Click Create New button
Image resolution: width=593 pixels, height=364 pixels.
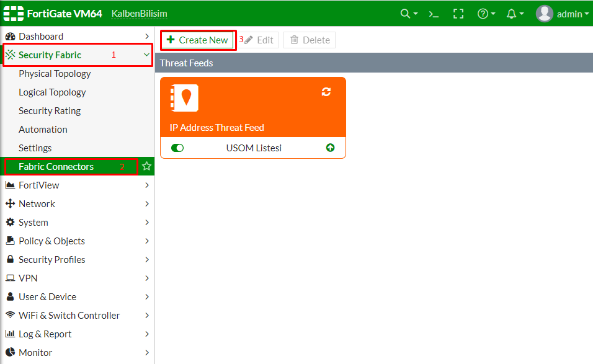(197, 40)
